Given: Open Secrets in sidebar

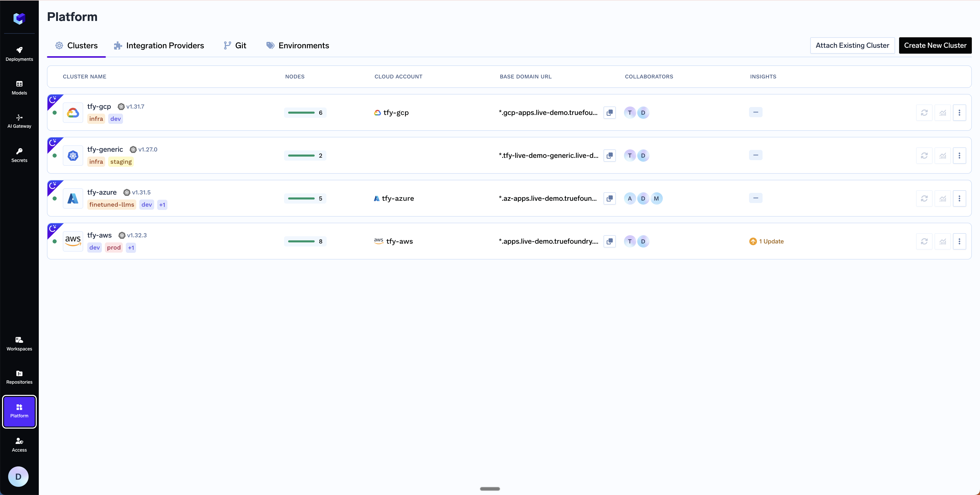Looking at the screenshot, I should tap(19, 155).
